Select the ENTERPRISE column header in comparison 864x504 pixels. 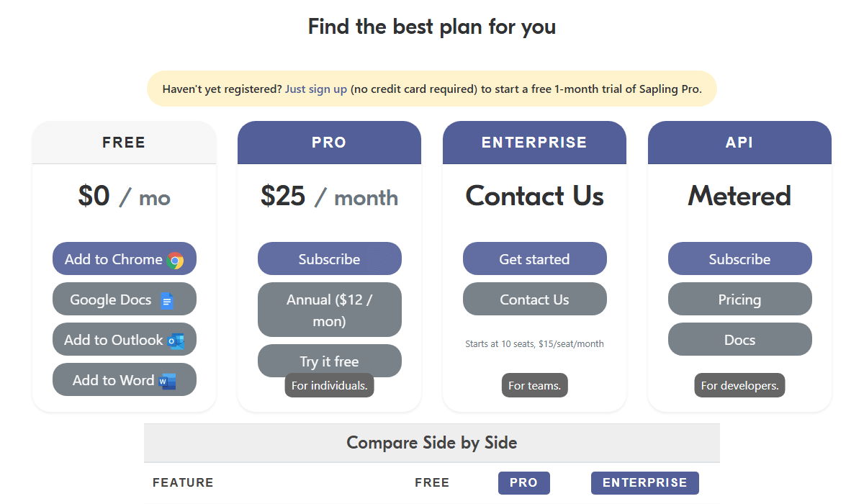point(644,483)
